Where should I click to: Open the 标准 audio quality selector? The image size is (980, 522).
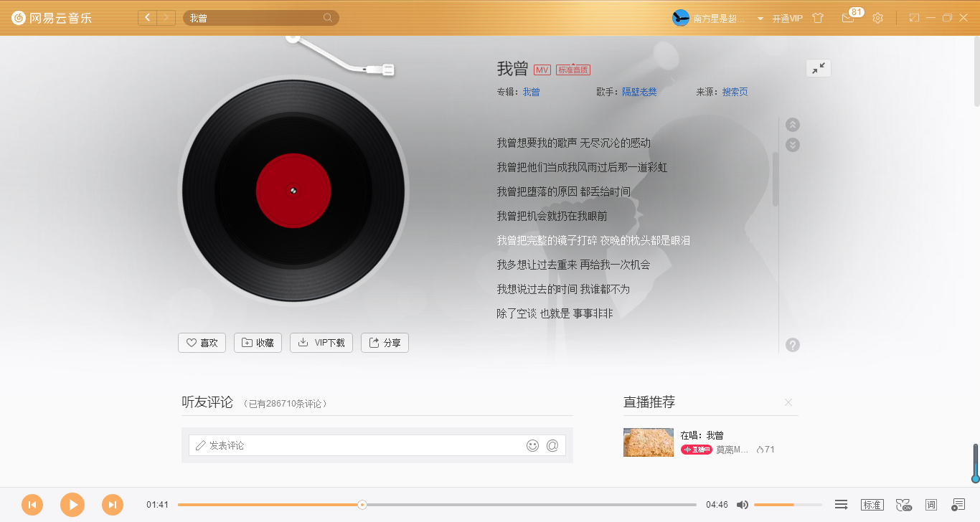point(872,505)
